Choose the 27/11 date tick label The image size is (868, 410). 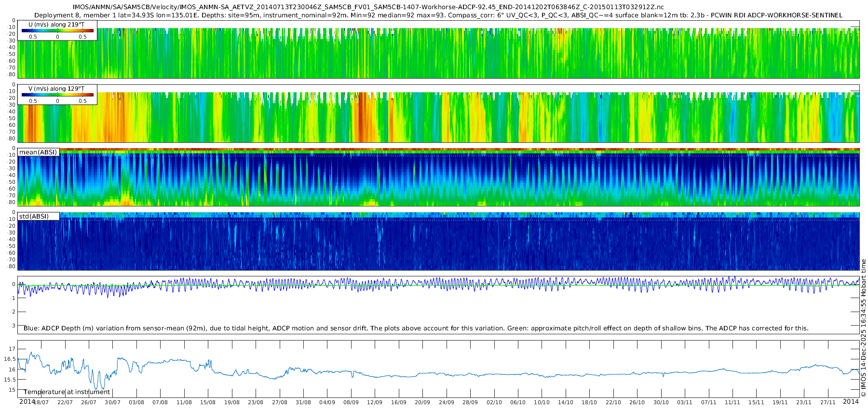827,403
